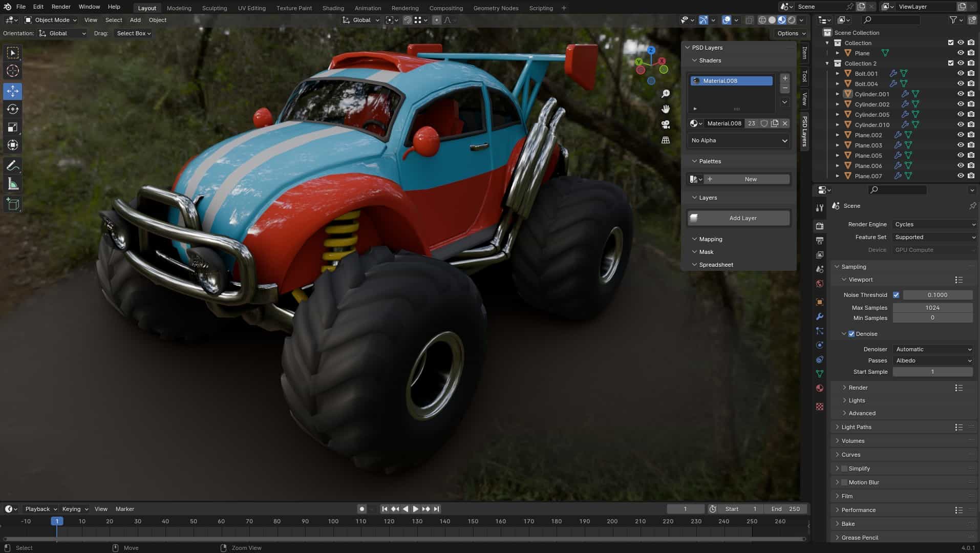Click the timeline End frame field
Screen dimensions: 980x553
785,509
